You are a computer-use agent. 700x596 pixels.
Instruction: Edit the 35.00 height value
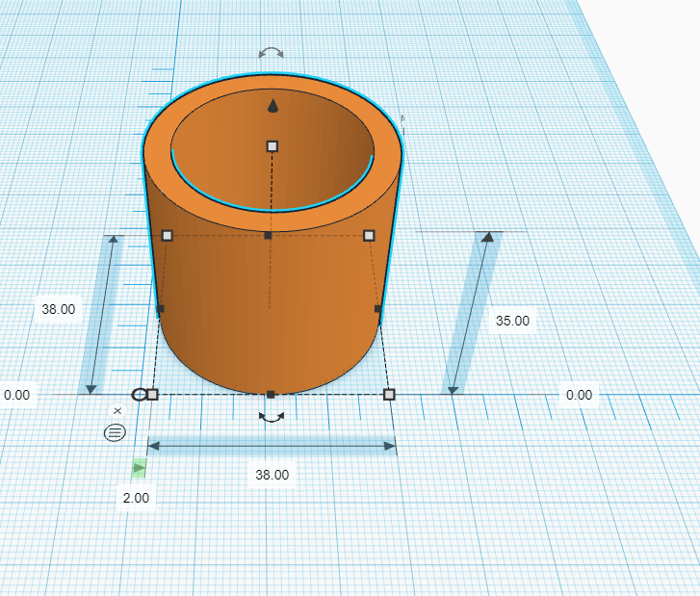pyautogui.click(x=512, y=321)
